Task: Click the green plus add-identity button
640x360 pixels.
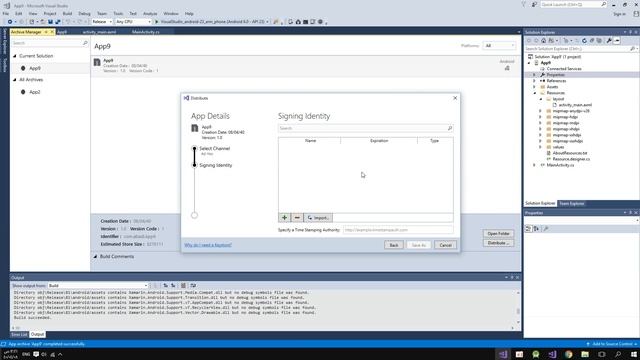Action: (x=284, y=218)
